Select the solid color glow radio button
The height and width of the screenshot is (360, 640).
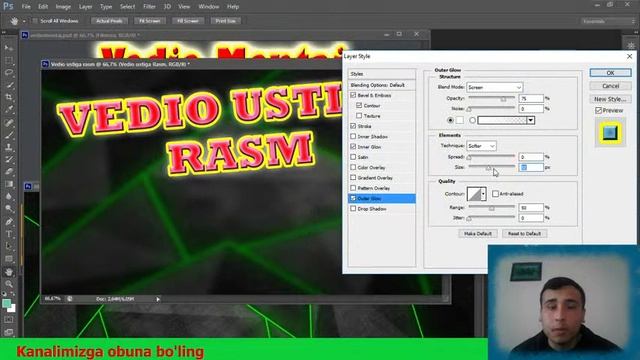pyautogui.click(x=450, y=120)
